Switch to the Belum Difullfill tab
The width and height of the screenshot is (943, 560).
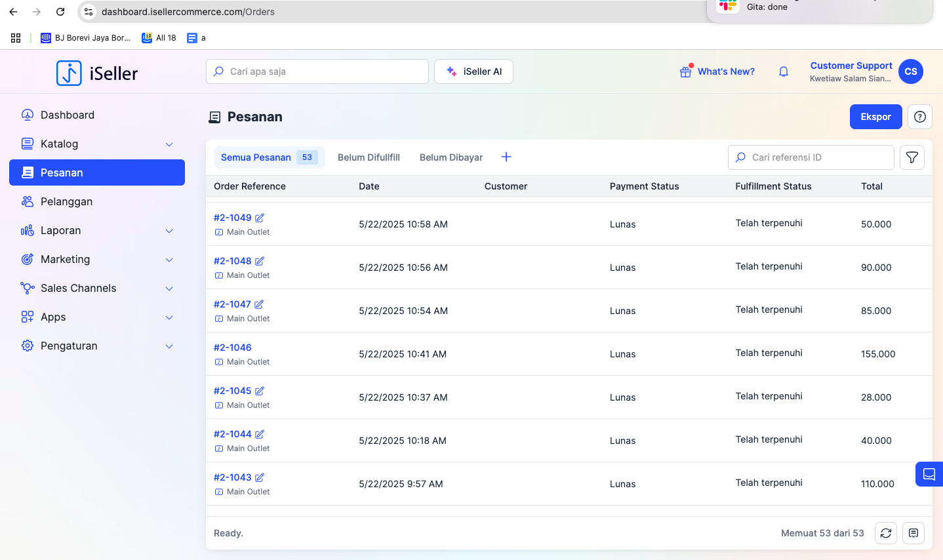(369, 157)
